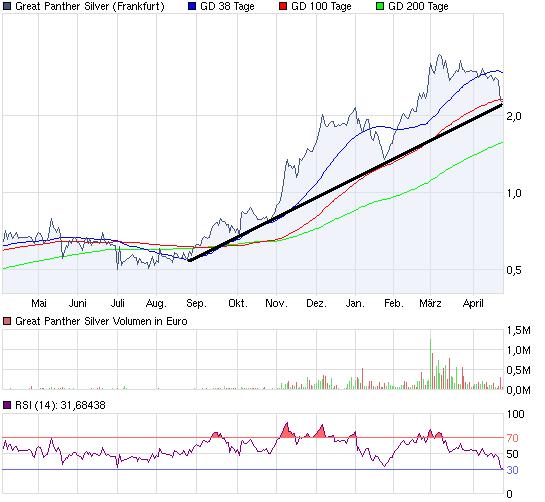Click the red GD 100 Tage swatch
545x502 pixels.
click(283, 6)
